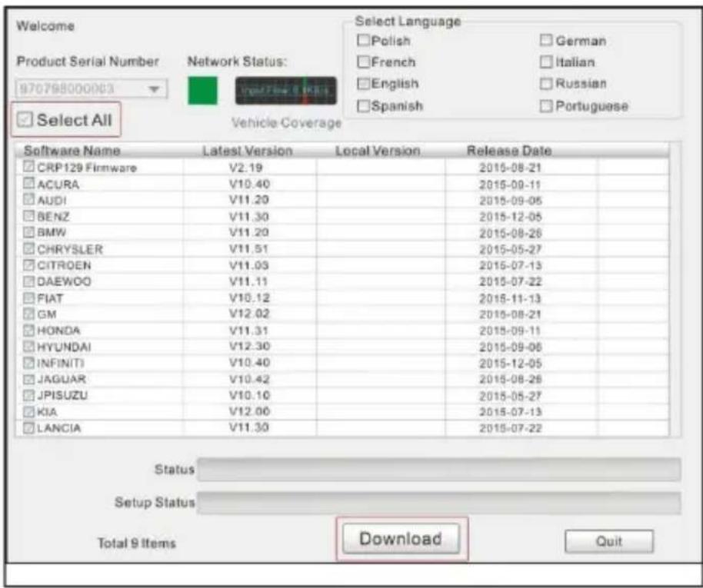Toggle the JAGUAR software checkbox
Image resolution: width=703 pixels, height=588 pixels.
coord(28,379)
